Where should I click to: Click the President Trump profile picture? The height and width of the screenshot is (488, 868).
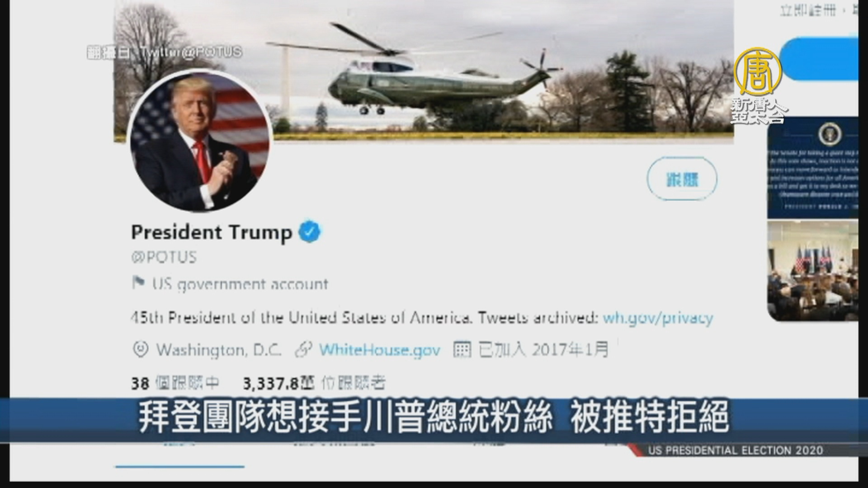(x=199, y=141)
